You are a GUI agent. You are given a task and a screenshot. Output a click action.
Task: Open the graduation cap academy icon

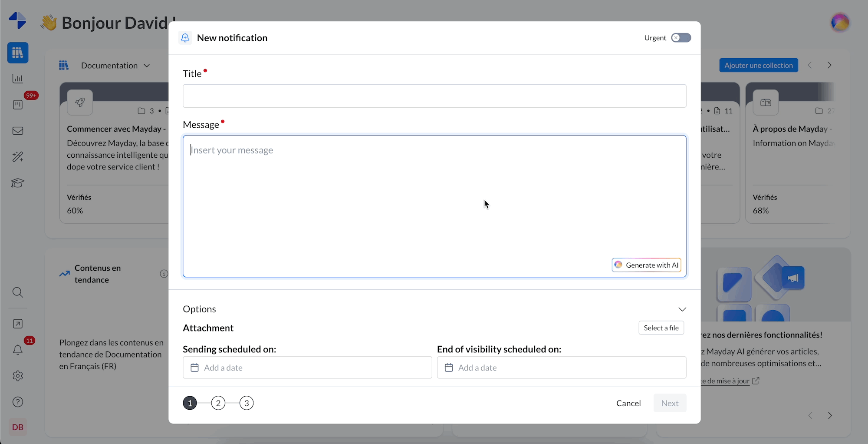pyautogui.click(x=18, y=183)
